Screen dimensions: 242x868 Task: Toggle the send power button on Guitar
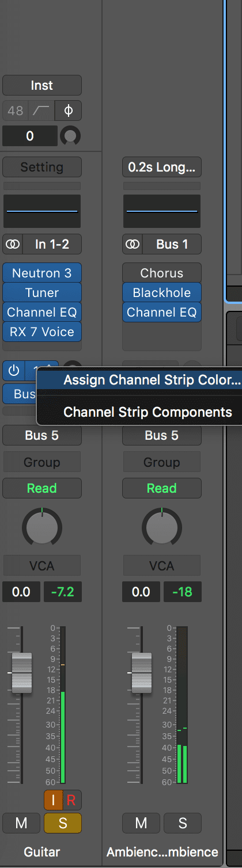(x=13, y=370)
